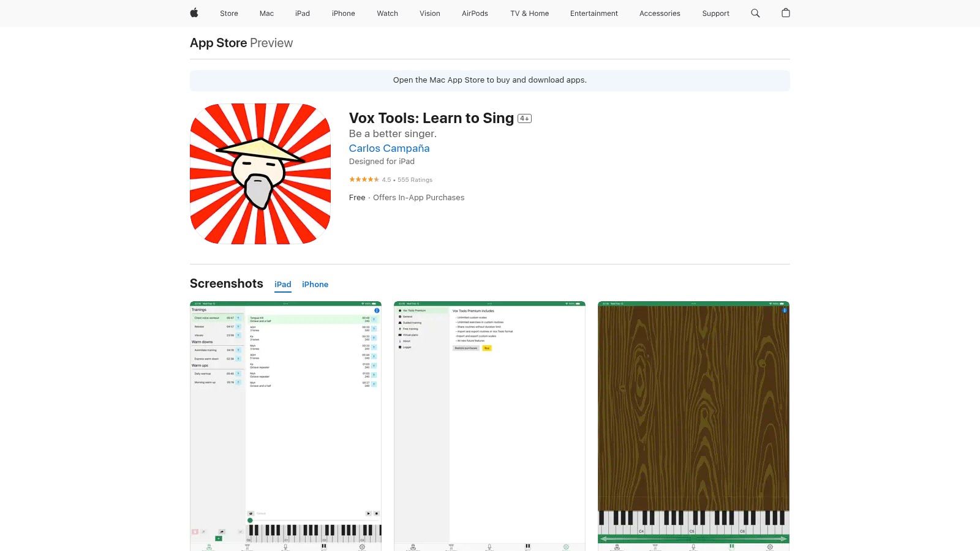
Task: Open Carlos Campaña developer page
Action: [389, 148]
